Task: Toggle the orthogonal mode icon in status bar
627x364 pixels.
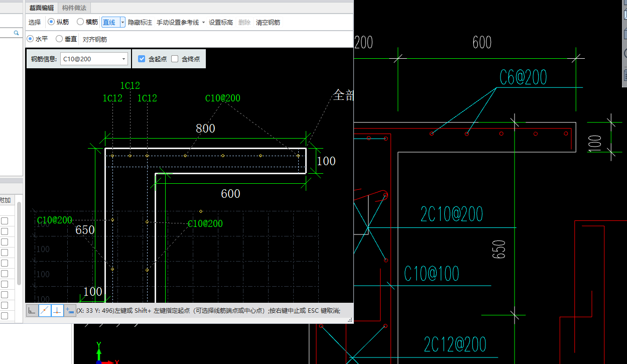Action: coord(32,311)
